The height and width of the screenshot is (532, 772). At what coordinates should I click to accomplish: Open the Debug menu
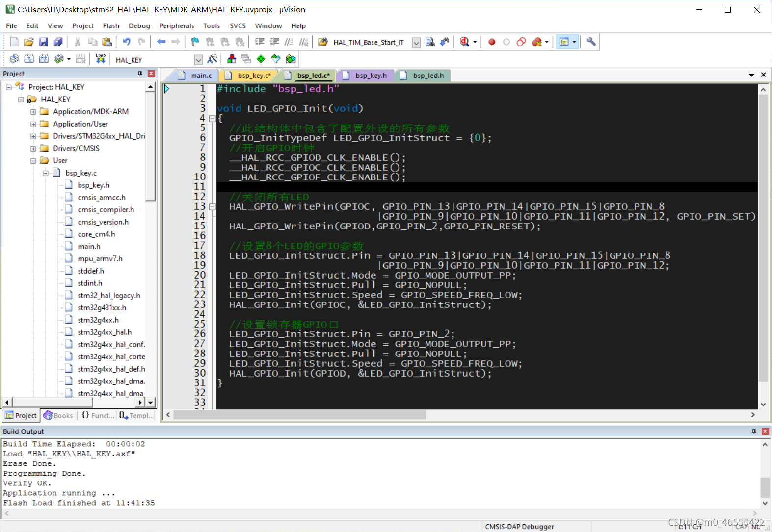(139, 26)
